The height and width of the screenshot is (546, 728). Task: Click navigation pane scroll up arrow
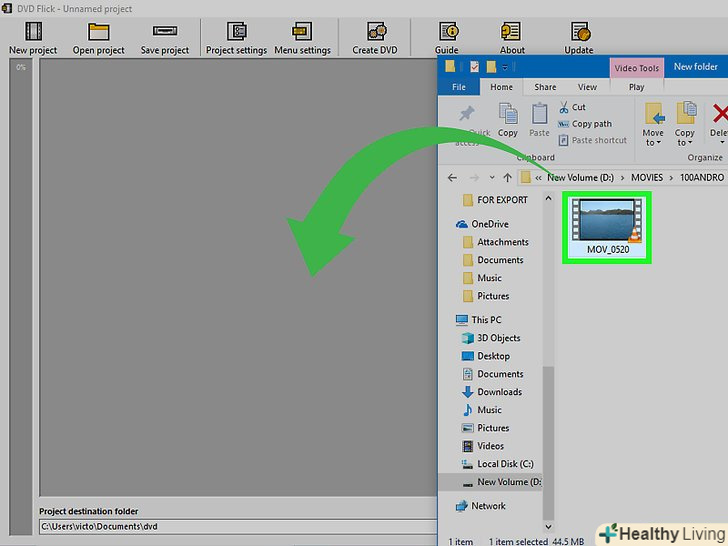[548, 198]
